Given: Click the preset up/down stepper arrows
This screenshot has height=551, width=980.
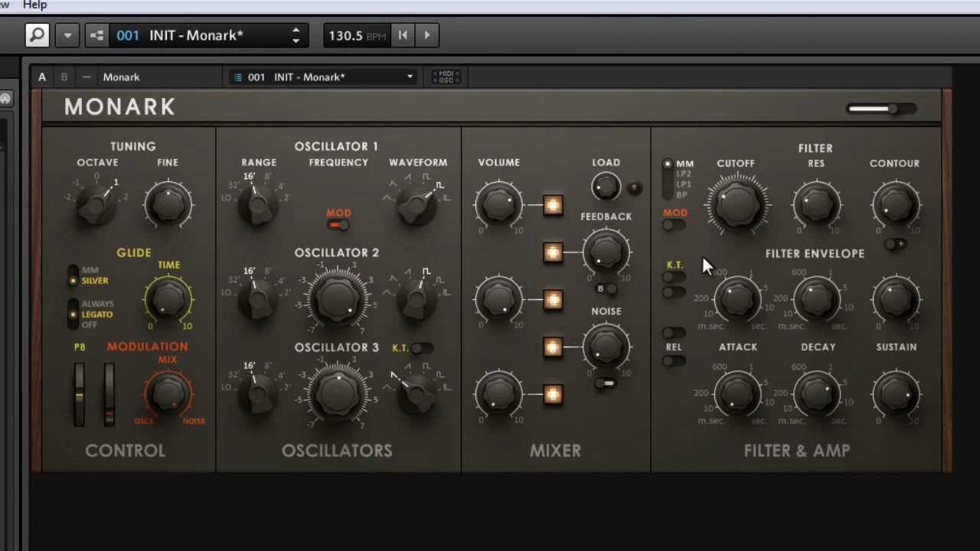Looking at the screenshot, I should (296, 35).
